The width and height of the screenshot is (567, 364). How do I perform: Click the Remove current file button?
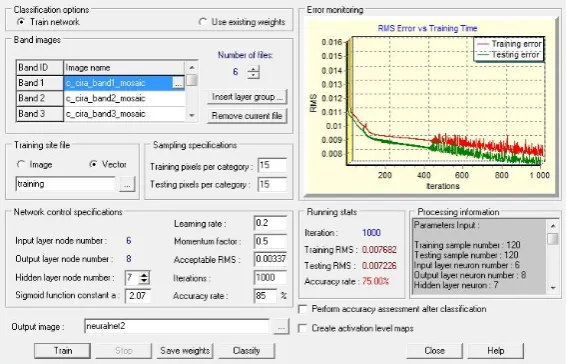(x=247, y=116)
